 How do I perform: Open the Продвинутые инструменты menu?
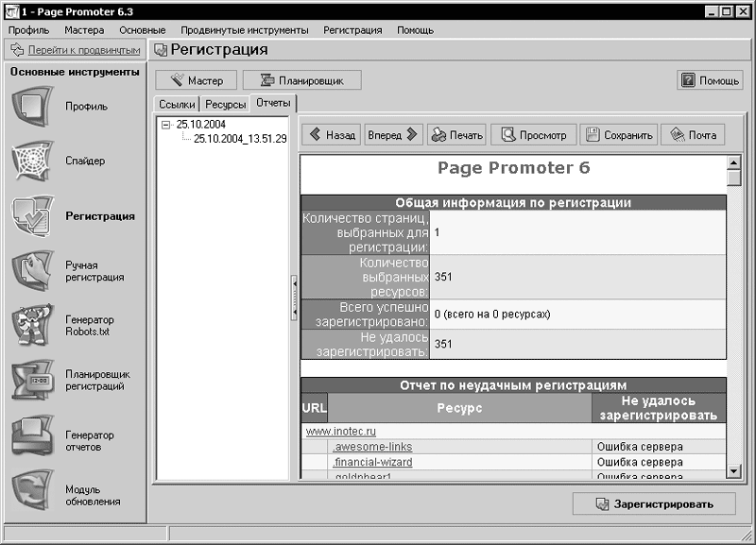[x=245, y=30]
